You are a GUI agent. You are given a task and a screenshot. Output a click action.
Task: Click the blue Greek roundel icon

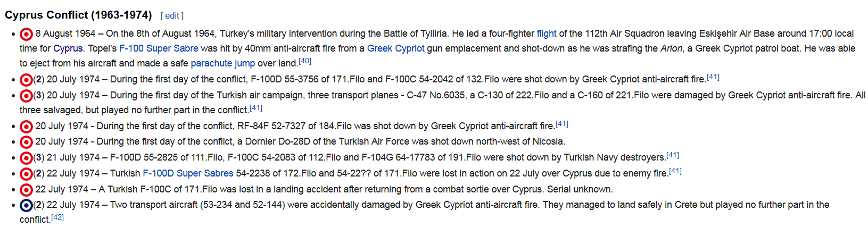26,205
